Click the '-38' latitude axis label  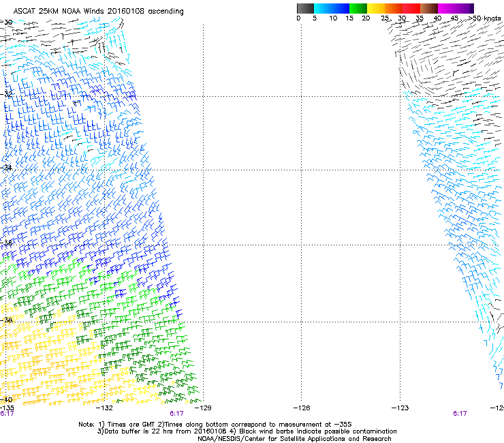click(x=6, y=320)
